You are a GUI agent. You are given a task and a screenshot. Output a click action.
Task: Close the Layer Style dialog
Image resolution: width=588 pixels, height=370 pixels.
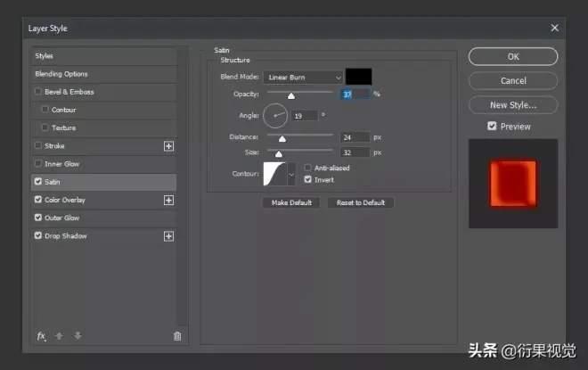tap(555, 28)
